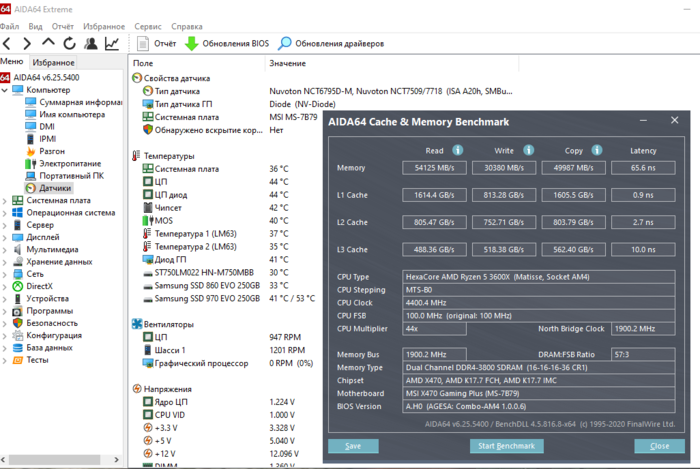Expand the Системная плата tree node
Image resolution: width=700 pixels, height=469 pixels.
(x=4, y=201)
